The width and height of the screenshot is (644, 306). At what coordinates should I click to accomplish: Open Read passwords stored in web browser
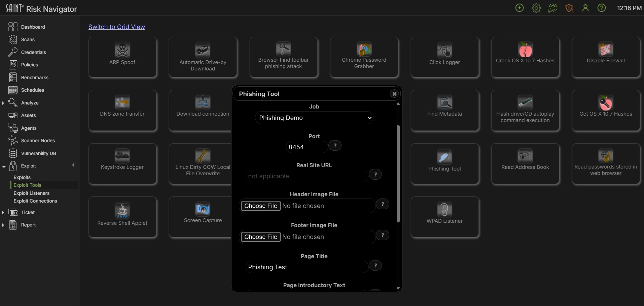(606, 163)
